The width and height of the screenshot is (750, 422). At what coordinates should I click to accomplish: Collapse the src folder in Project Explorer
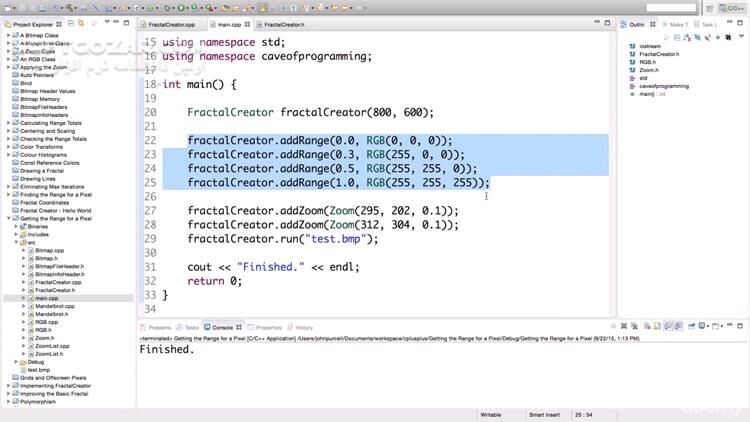[x=16, y=242]
